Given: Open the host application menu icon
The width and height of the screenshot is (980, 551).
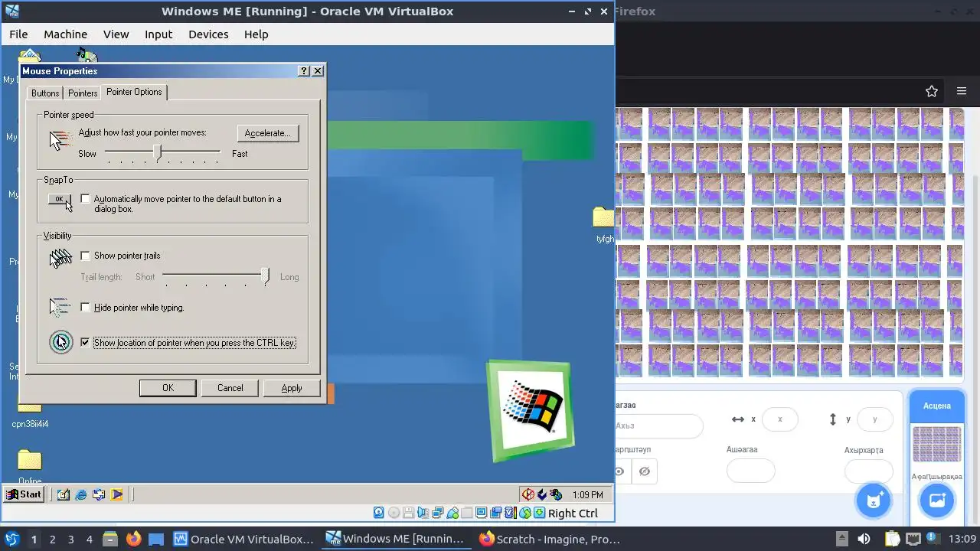Looking at the screenshot, I should [11, 539].
